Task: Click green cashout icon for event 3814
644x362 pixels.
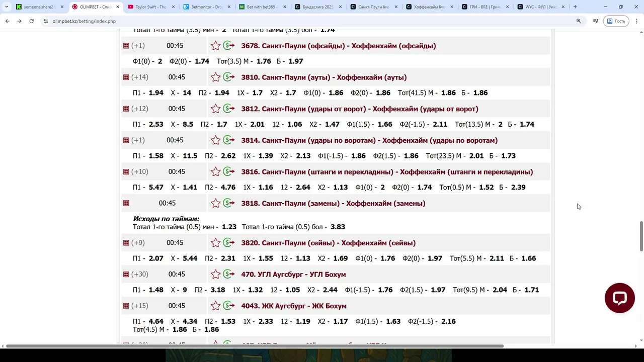Action: 229,140
